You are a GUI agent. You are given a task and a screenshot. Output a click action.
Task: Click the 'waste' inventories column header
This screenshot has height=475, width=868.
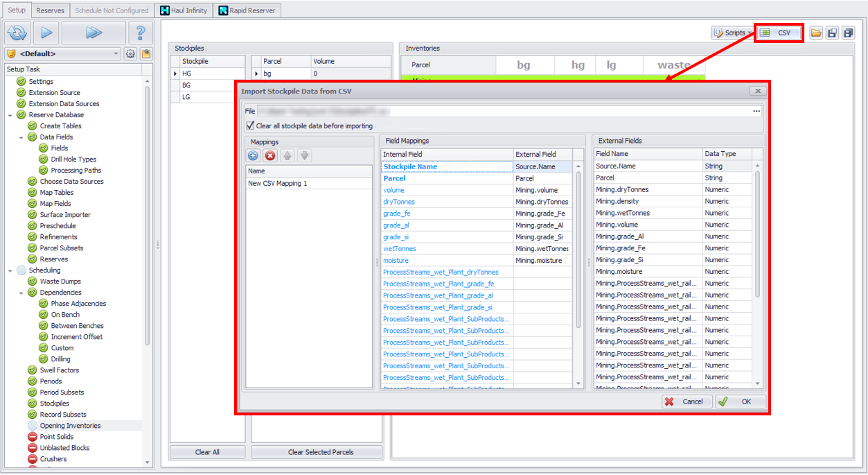pyautogui.click(x=673, y=64)
